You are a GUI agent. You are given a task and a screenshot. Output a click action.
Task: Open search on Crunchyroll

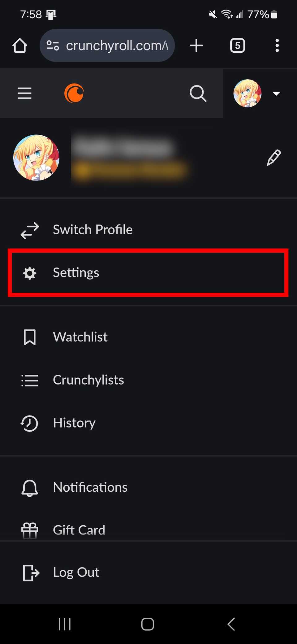click(x=198, y=93)
